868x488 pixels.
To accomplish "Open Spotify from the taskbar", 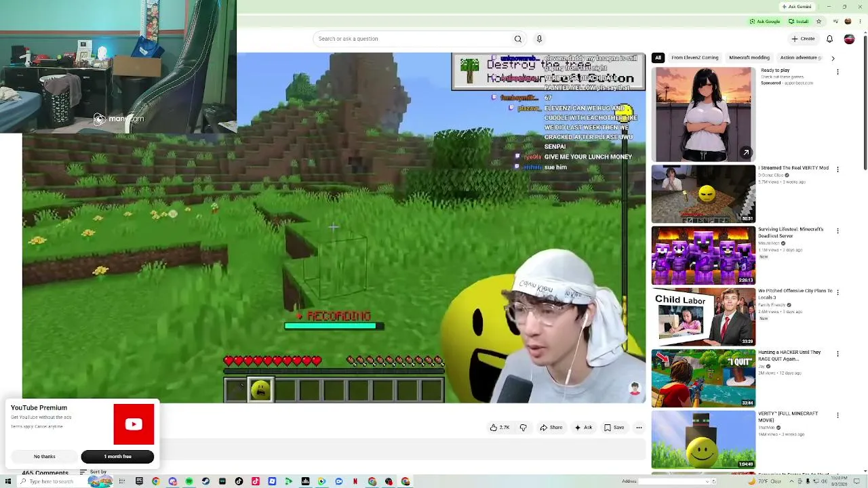I will (189, 481).
